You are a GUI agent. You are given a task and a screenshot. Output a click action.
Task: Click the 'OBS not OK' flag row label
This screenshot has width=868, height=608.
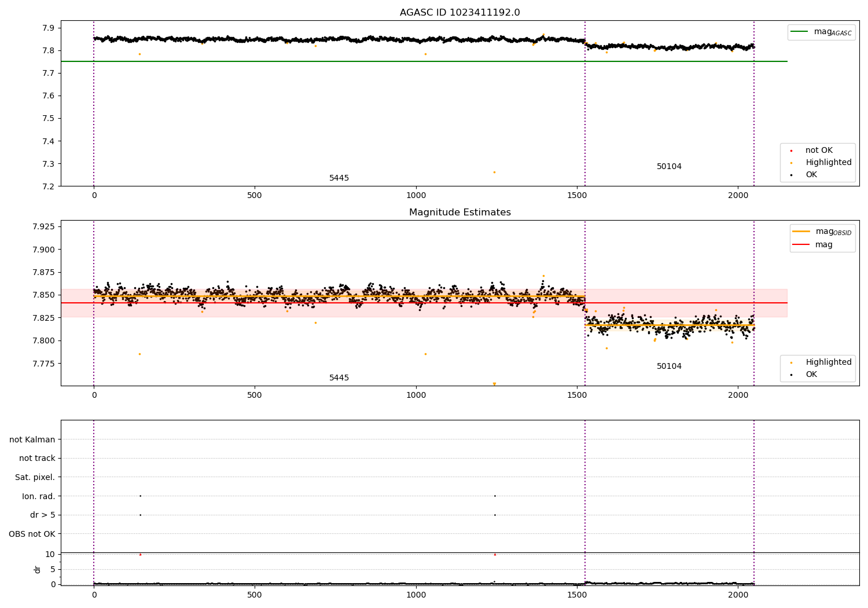coord(32,534)
